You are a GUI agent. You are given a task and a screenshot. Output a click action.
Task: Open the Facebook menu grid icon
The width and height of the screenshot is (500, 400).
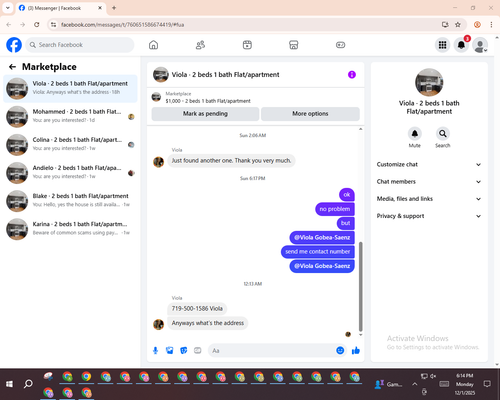pos(442,45)
